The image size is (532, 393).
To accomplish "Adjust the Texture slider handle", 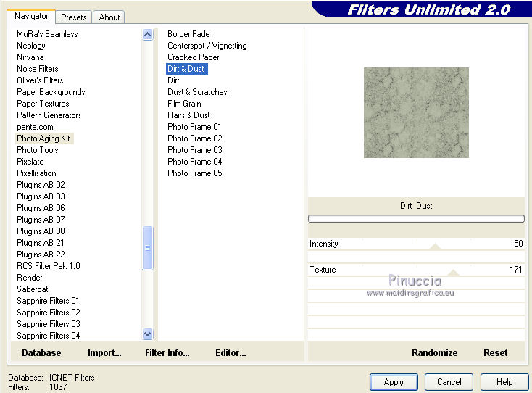I will click(x=454, y=273).
